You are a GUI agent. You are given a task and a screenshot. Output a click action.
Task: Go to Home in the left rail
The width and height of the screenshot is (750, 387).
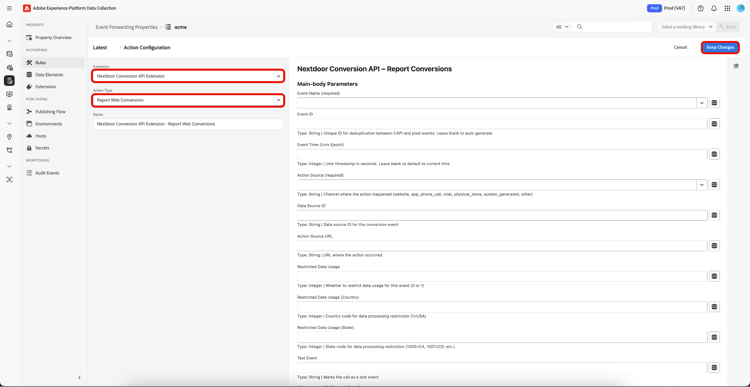[x=9, y=24]
